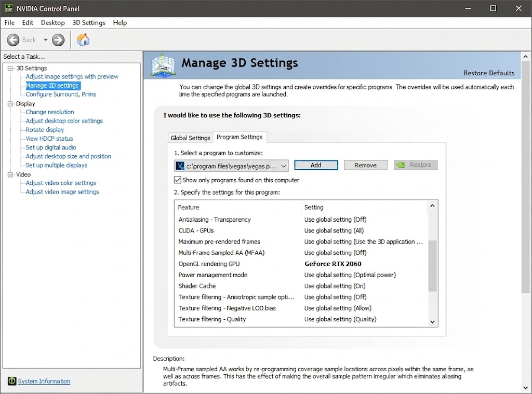
Task: Open Rotate display task
Action: coord(45,130)
